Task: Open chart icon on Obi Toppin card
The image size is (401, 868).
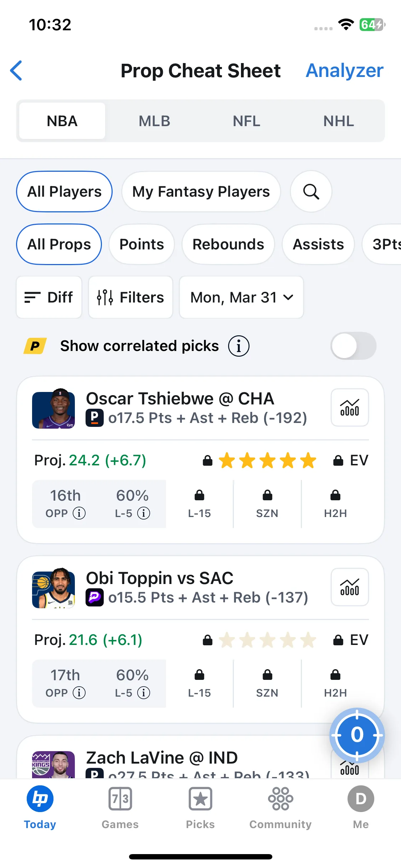Action: tap(350, 587)
